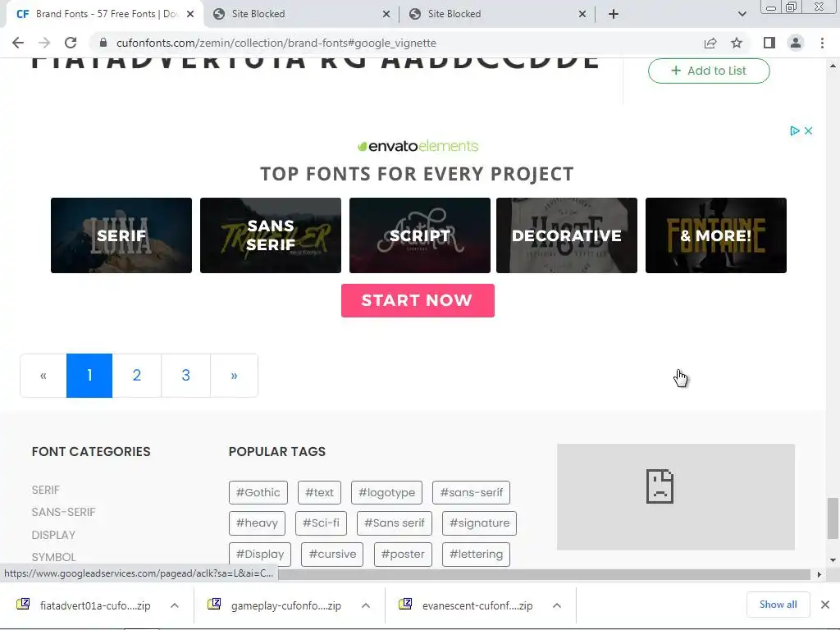Click the address bar URL
The width and height of the screenshot is (840, 630).
(276, 43)
